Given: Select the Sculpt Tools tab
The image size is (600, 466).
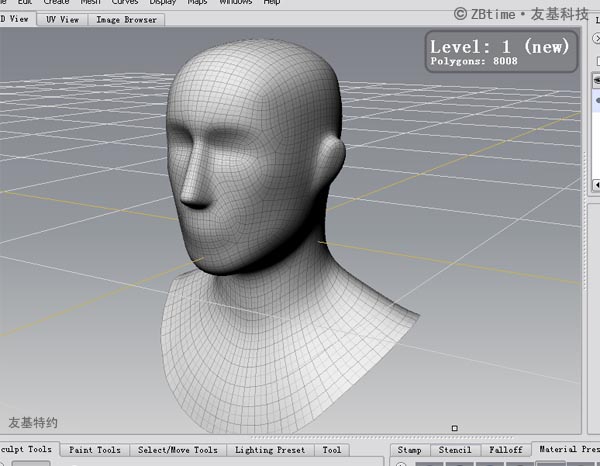Looking at the screenshot, I should [28, 449].
